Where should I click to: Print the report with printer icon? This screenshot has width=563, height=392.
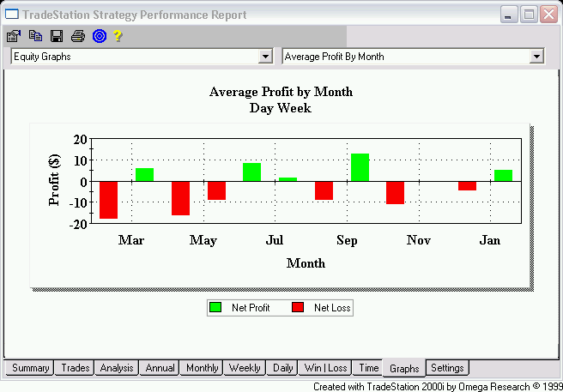click(78, 36)
